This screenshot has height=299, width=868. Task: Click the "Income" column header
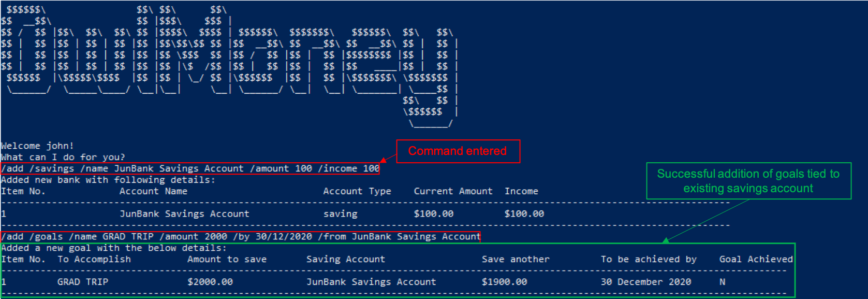pyautogui.click(x=521, y=191)
